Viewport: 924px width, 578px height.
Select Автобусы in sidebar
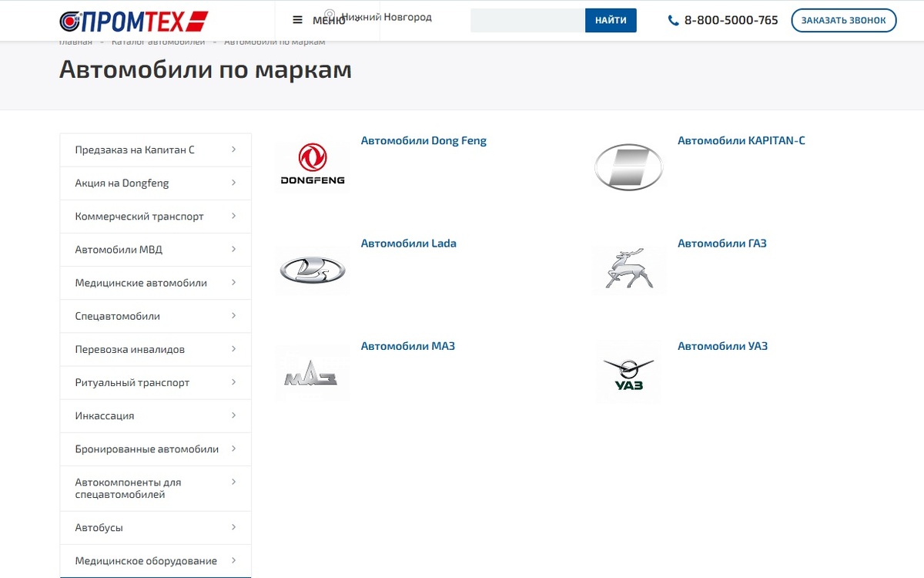pos(156,528)
